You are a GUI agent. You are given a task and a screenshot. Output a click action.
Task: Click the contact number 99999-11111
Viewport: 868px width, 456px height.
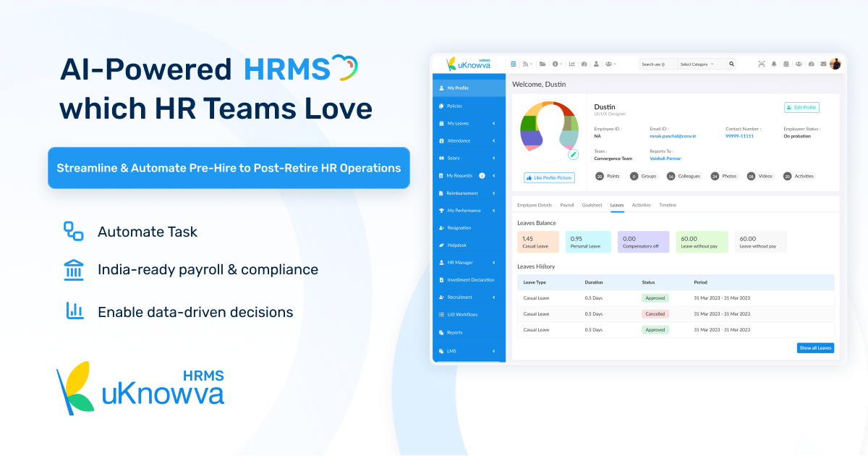tap(740, 136)
